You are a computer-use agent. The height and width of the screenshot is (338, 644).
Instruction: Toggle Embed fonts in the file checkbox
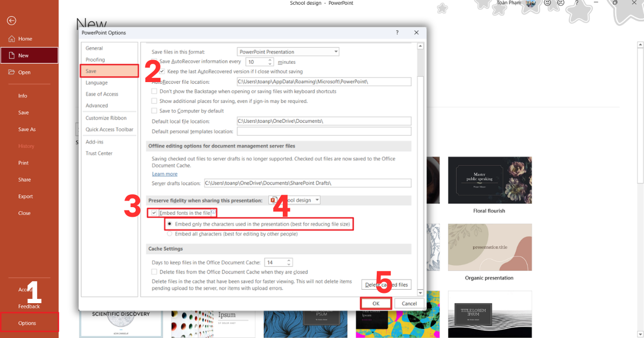pyautogui.click(x=155, y=213)
